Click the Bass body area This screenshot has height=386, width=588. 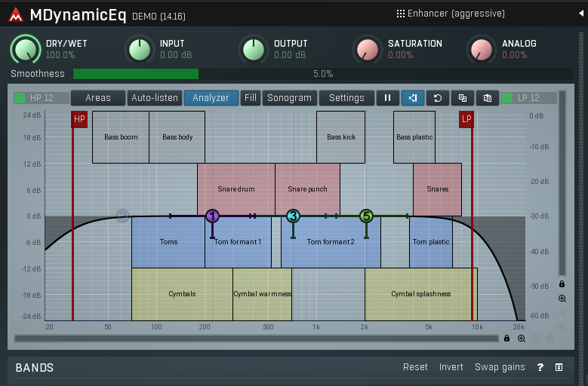[x=177, y=137]
